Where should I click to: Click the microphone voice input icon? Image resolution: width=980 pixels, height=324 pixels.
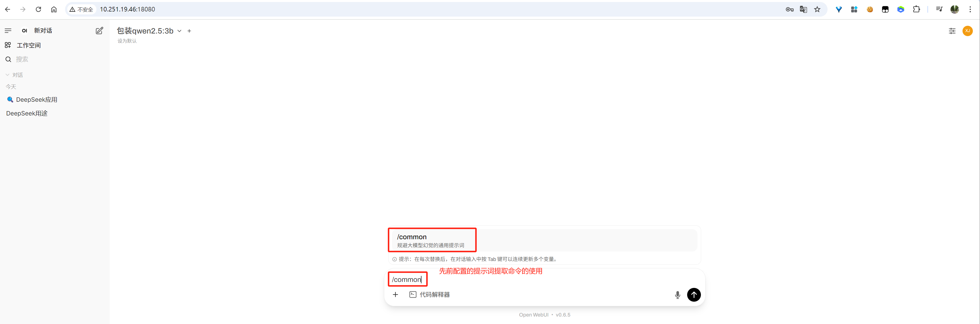(x=677, y=295)
